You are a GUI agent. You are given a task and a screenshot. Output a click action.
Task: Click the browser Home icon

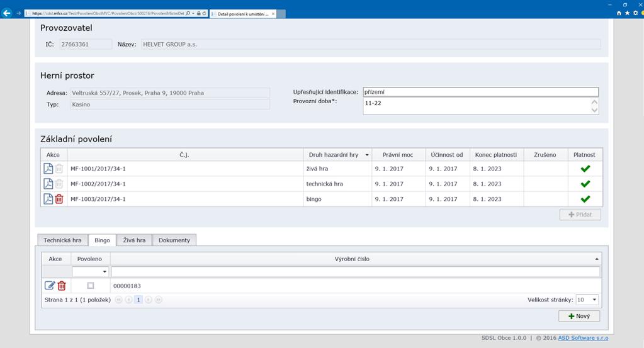pyautogui.click(x=619, y=13)
